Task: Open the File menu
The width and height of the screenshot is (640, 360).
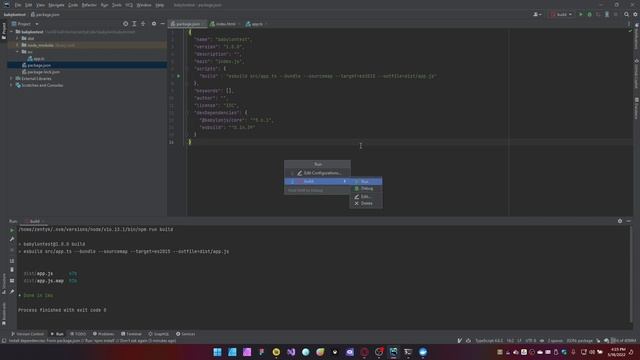Action: [18, 5]
